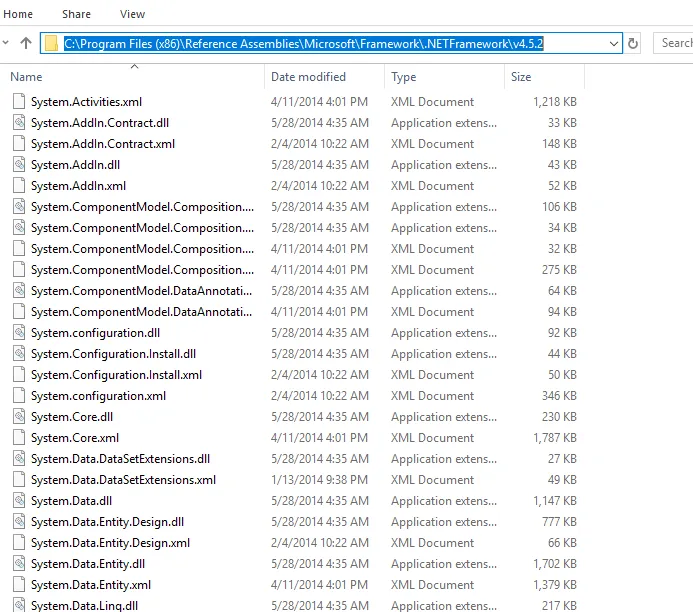Click the 1,218 KB size value

555,102
